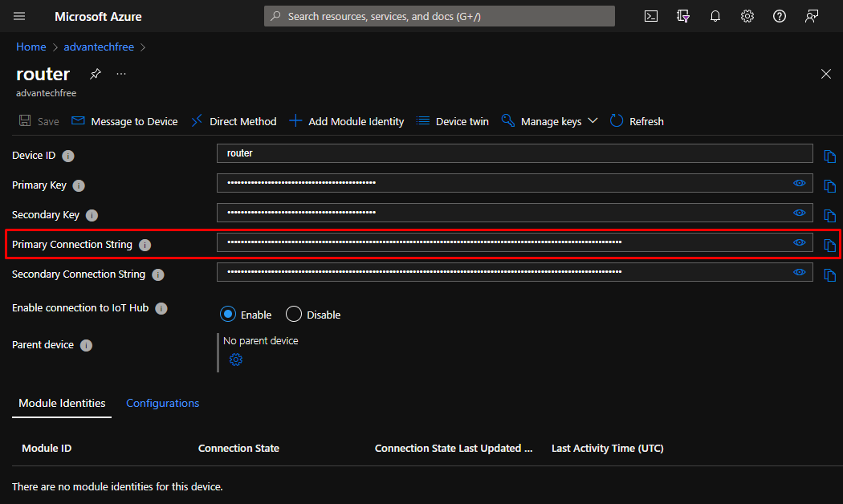Image resolution: width=843 pixels, height=504 pixels.
Task: Show info for Enable connection to IoT Hub
Action: (161, 308)
